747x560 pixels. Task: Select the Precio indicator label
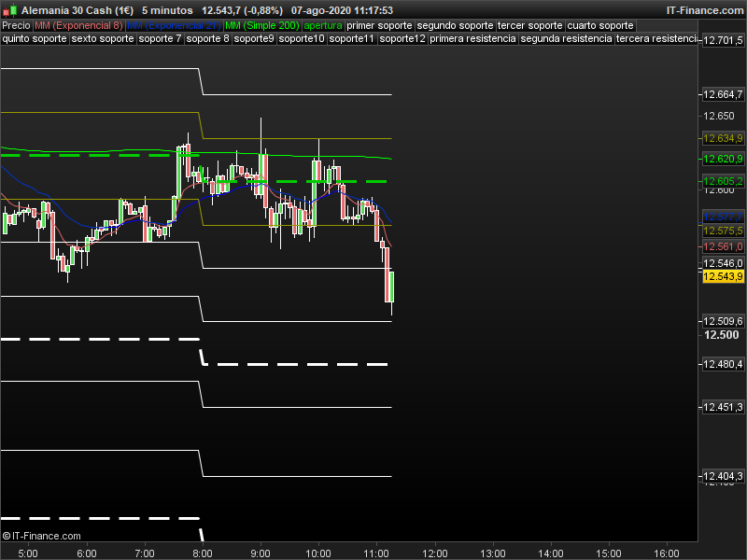tap(16, 26)
